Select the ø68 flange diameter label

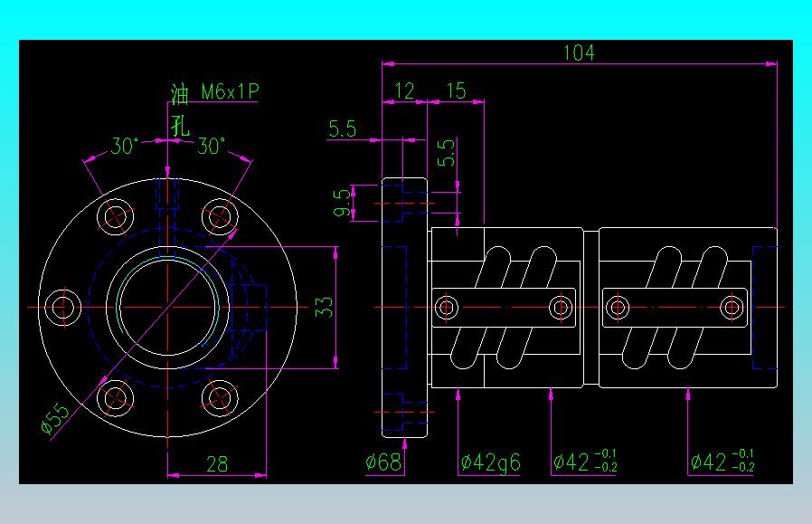coord(383,462)
